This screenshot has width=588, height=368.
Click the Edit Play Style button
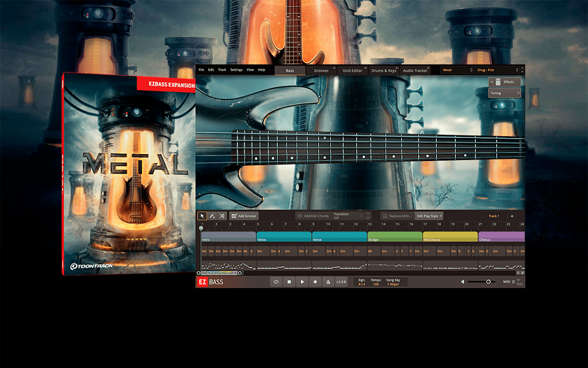[429, 216]
